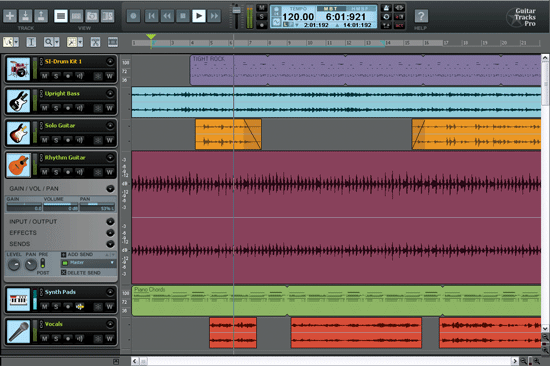Open Help with the question mark

pos(421,16)
